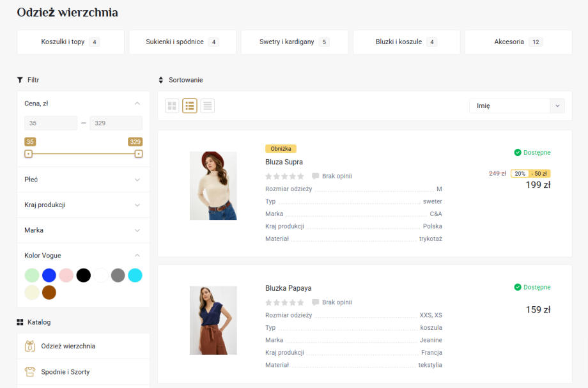
Task: Open the Bluza Supra product link
Action: 284,162
